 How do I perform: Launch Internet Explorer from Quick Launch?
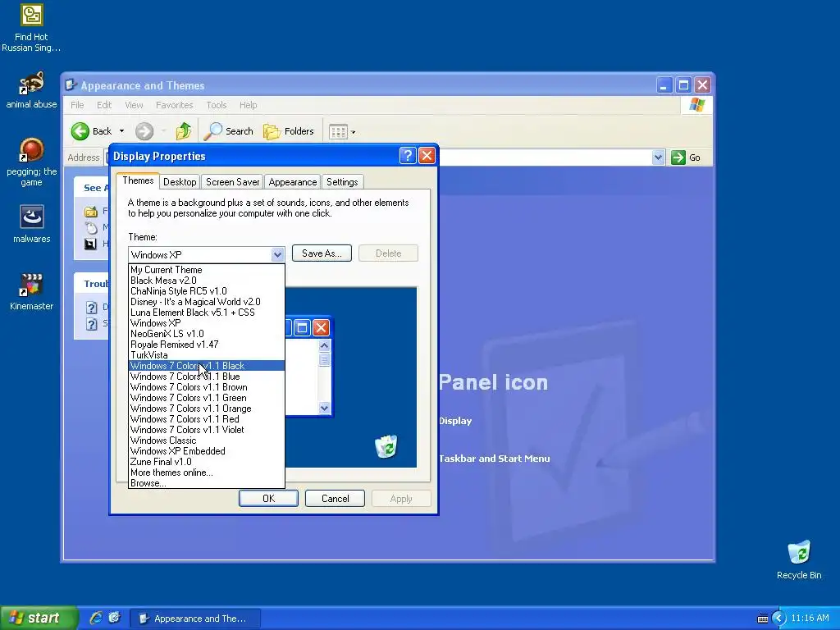click(96, 618)
